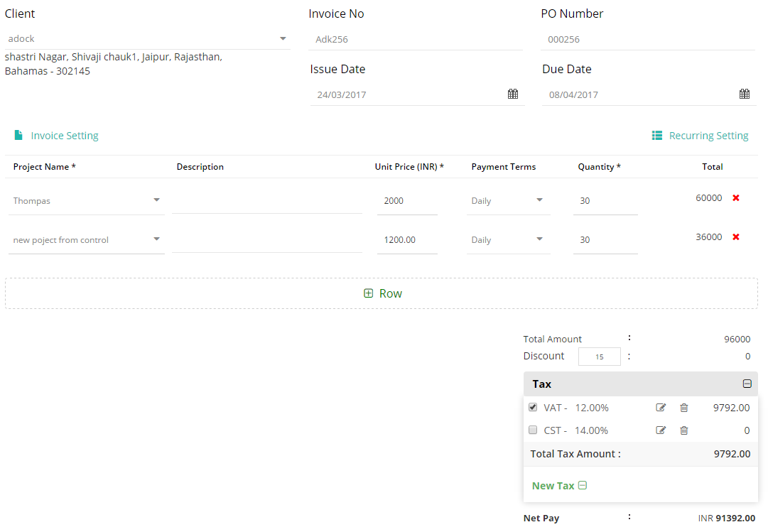Screen dimensions: 768x532
Task: Edit the VAT tax entry
Action: [661, 408]
